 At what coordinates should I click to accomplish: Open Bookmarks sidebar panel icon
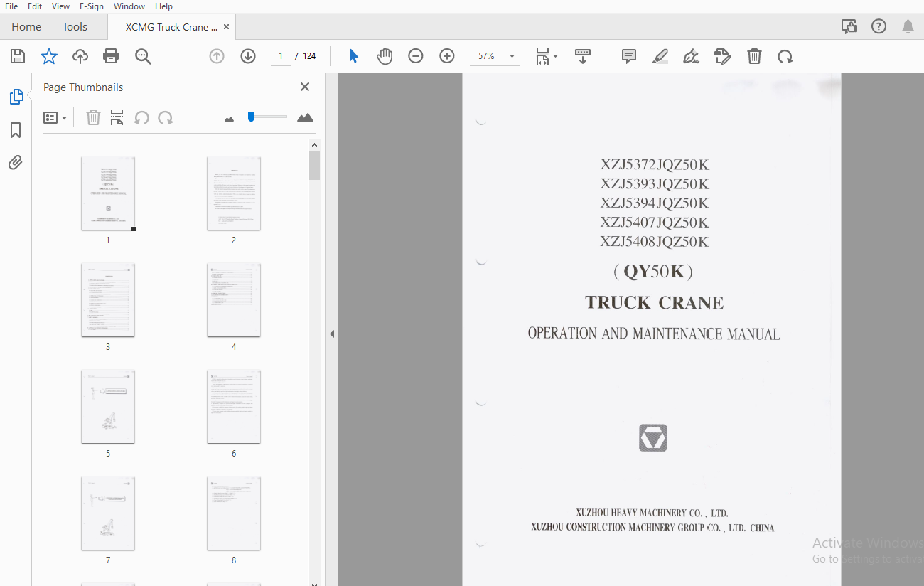(16, 130)
